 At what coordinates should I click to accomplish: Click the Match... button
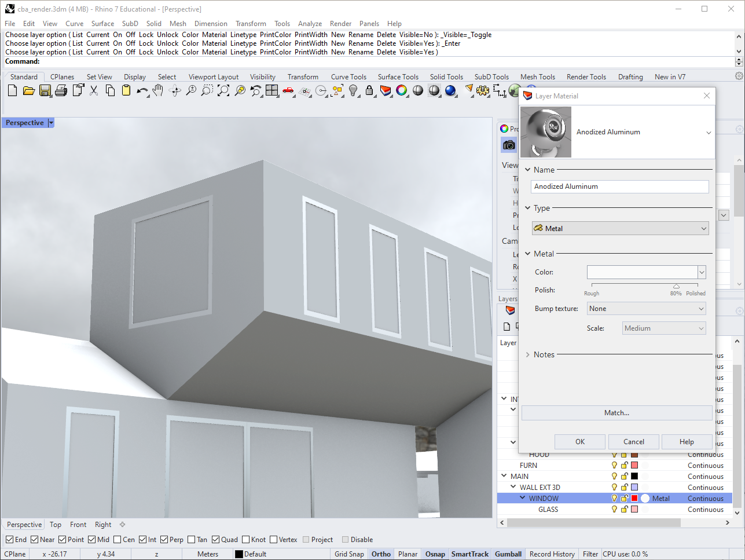click(616, 413)
